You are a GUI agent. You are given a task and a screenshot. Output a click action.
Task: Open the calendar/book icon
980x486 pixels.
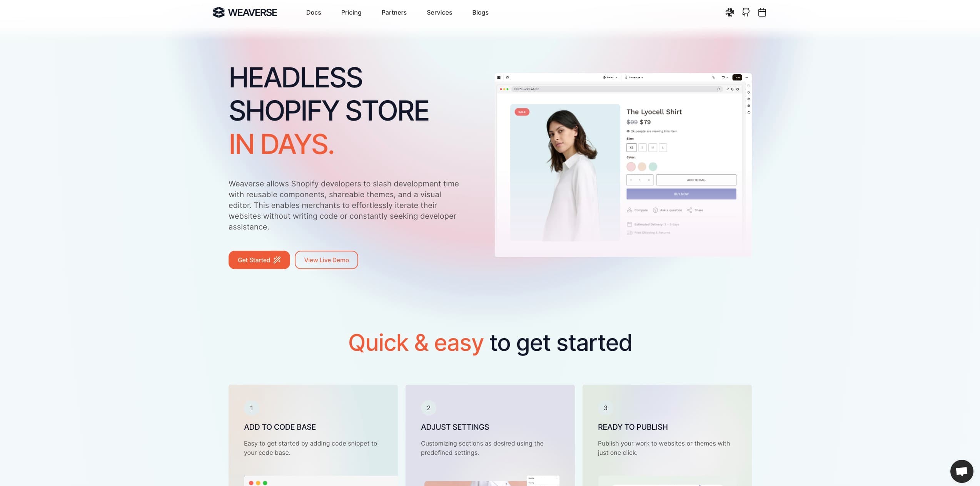click(761, 12)
